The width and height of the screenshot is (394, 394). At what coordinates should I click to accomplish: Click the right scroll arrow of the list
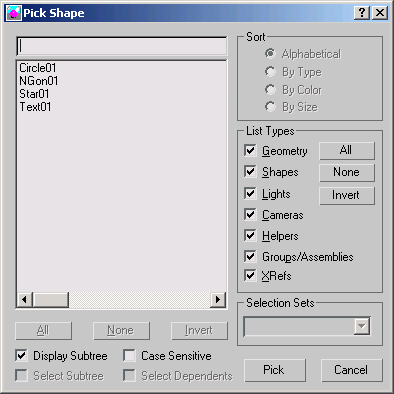coord(218,299)
